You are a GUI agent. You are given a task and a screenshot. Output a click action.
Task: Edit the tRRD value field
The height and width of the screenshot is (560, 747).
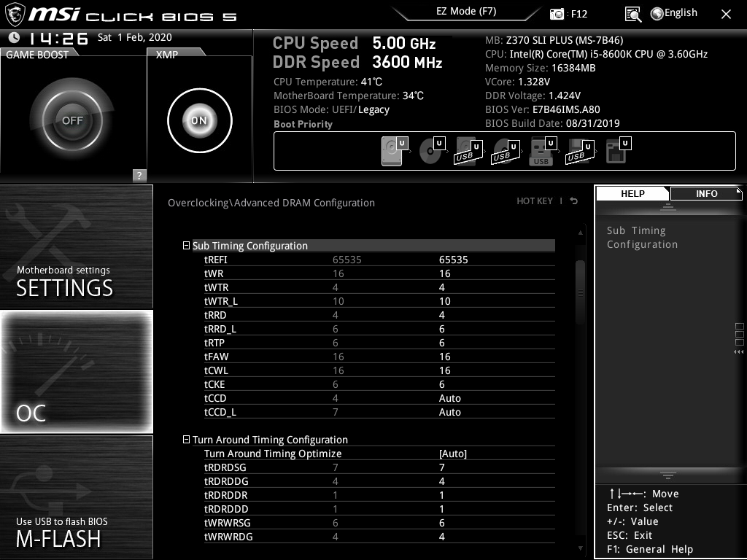[441, 315]
